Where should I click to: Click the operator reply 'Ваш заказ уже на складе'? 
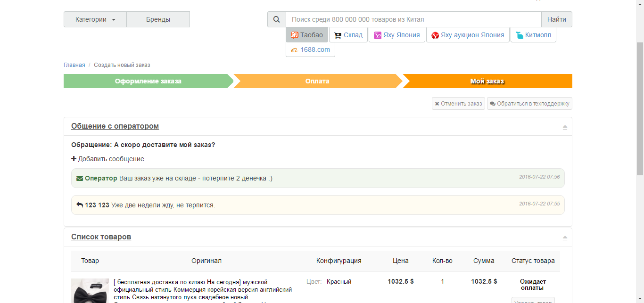(x=196, y=179)
